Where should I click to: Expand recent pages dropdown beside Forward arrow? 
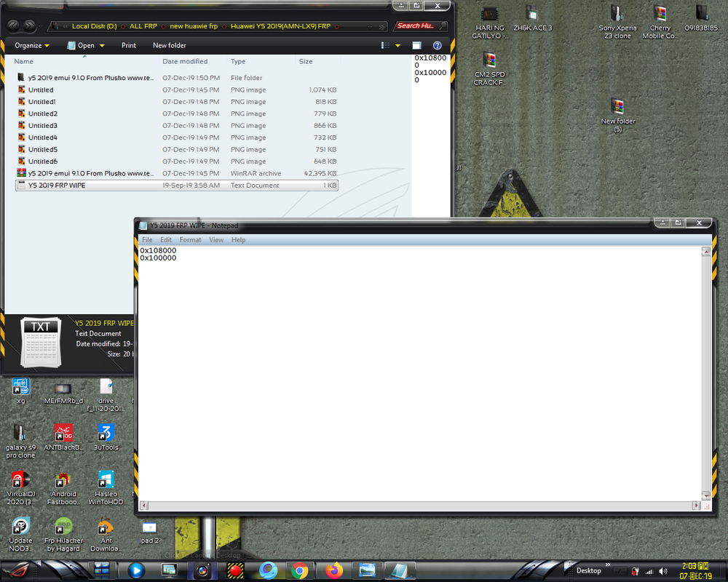click(40, 26)
